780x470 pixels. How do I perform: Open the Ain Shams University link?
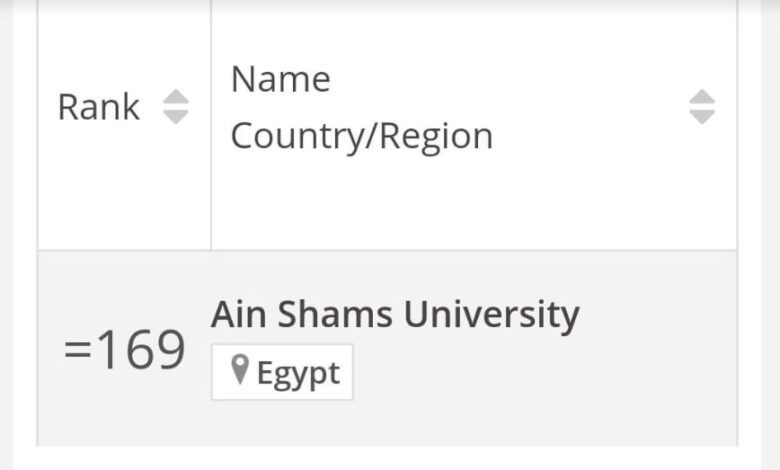tap(395, 315)
